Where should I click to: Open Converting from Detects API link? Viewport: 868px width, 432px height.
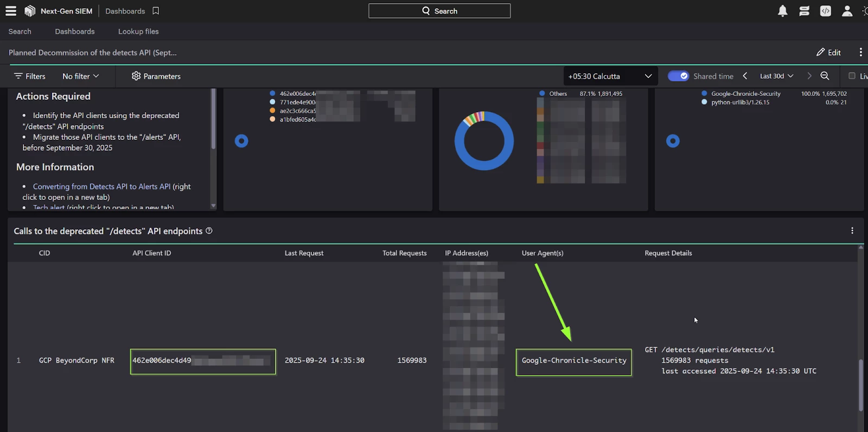click(x=101, y=186)
